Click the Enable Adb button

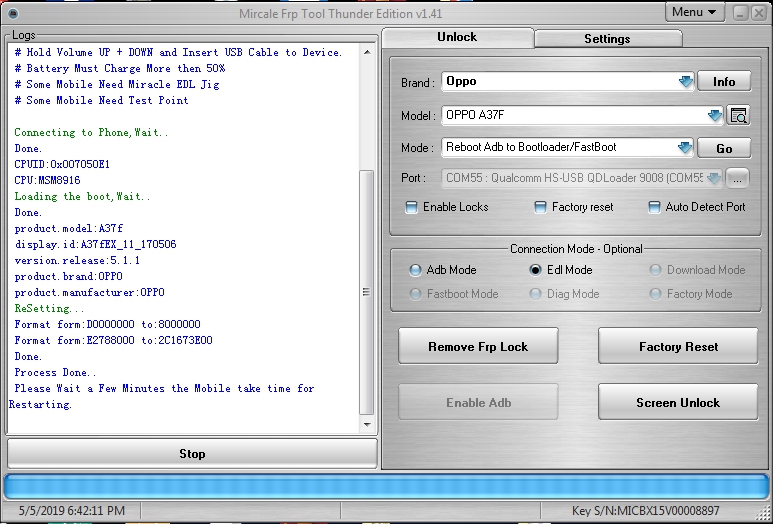click(x=478, y=402)
